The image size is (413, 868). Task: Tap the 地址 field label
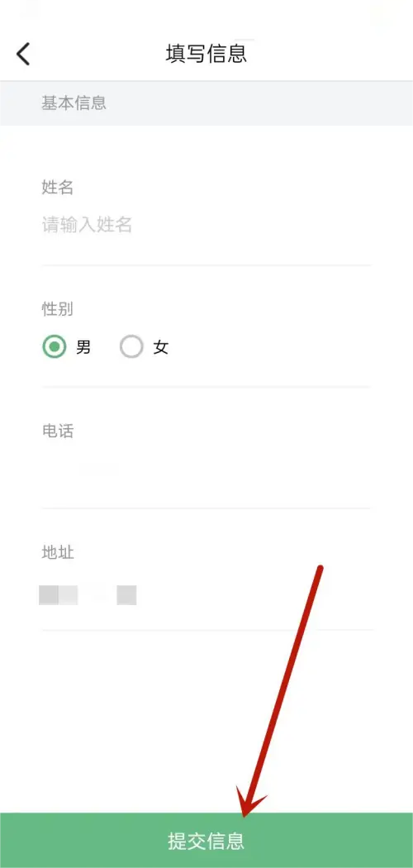58,552
